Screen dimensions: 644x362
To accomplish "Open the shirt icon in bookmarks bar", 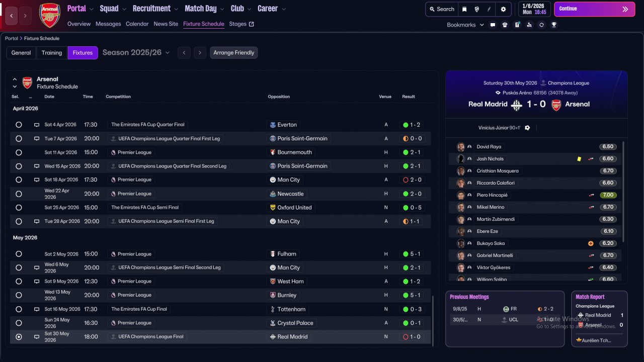I will [505, 25].
